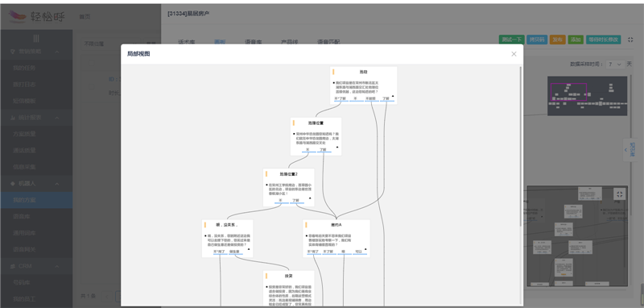Collapse the 营销策略 sidebar section
This screenshot has width=644, height=308.
point(57,52)
